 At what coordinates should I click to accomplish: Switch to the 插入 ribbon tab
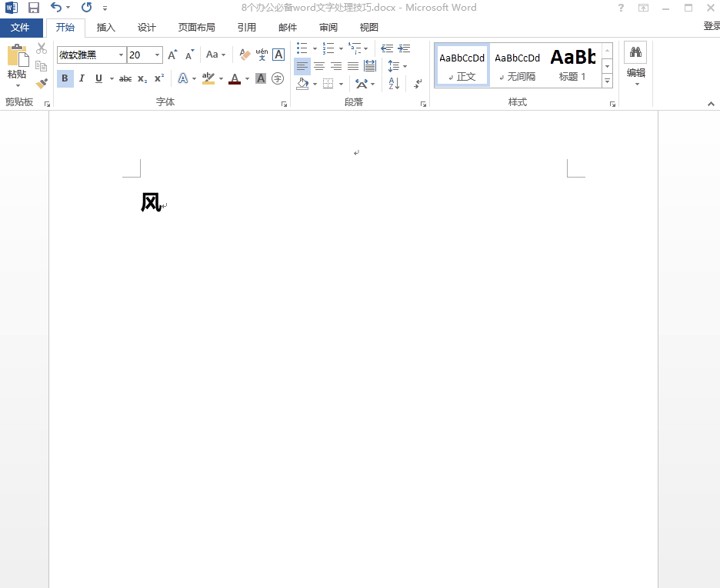click(x=106, y=28)
